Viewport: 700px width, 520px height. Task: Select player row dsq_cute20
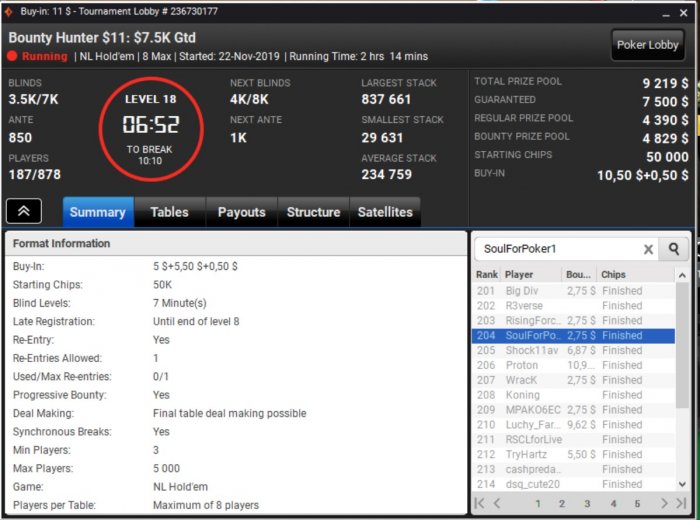click(574, 484)
